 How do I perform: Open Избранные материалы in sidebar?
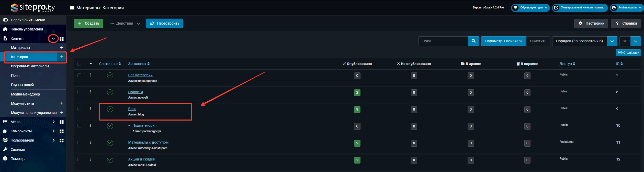click(30, 66)
